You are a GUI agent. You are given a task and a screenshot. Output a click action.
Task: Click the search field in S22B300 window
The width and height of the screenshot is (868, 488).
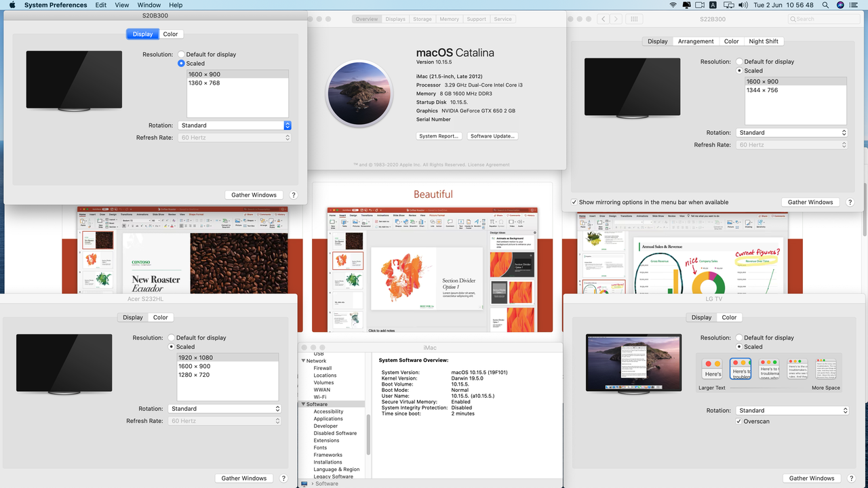coord(824,19)
